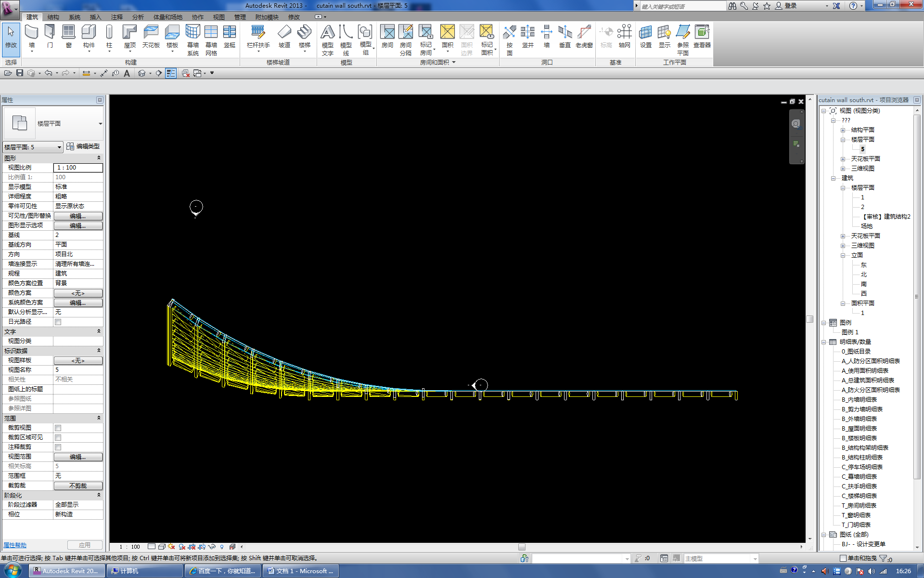The image size is (924, 578).
Task: Select the Curtain Grid (幕墙网格) tool
Action: 211,40
